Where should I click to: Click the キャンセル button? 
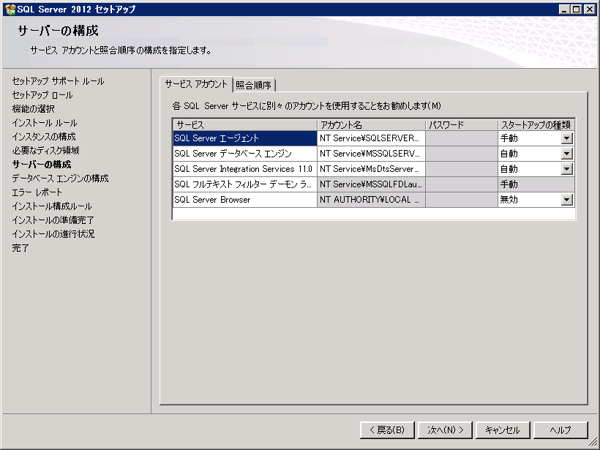pyautogui.click(x=503, y=430)
